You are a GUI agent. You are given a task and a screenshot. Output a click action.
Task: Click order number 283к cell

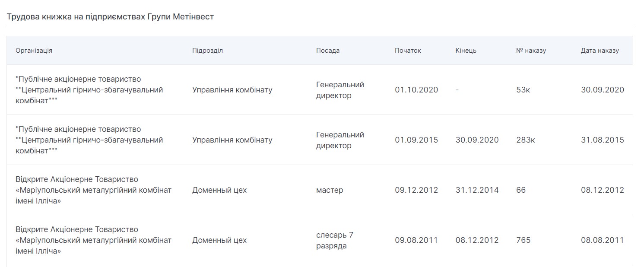click(x=525, y=140)
